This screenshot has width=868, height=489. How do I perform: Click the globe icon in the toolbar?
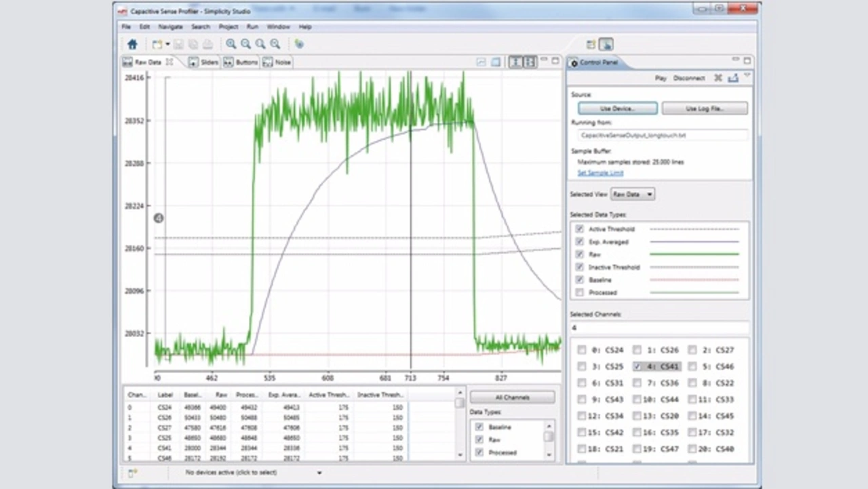[299, 44]
